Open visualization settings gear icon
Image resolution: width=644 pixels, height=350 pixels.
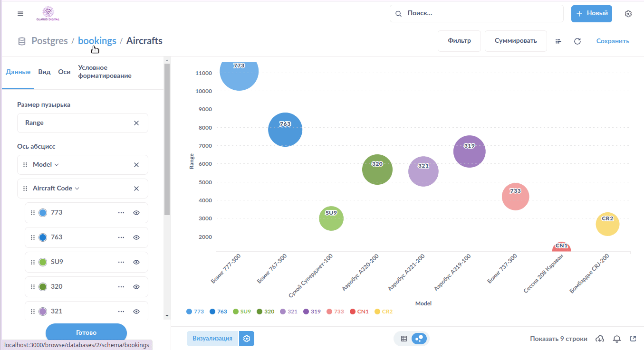(246, 339)
